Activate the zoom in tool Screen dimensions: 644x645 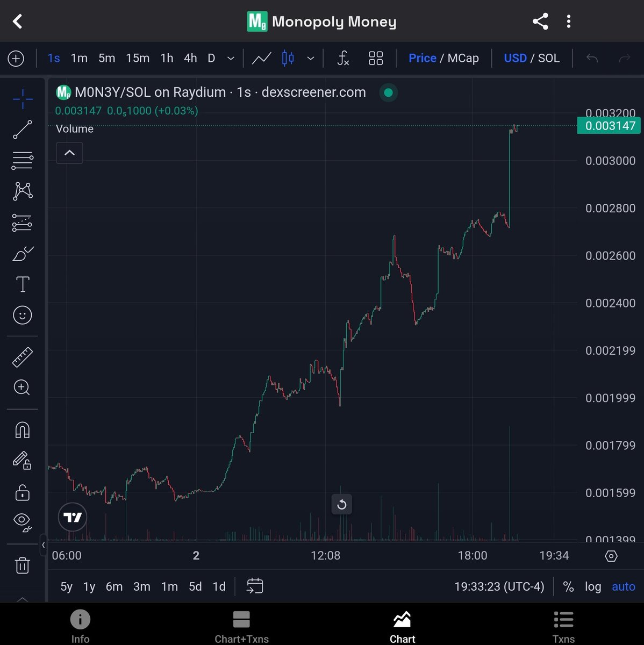point(23,388)
